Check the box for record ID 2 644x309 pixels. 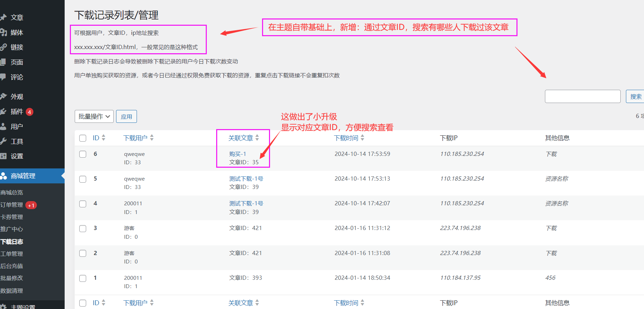83,253
